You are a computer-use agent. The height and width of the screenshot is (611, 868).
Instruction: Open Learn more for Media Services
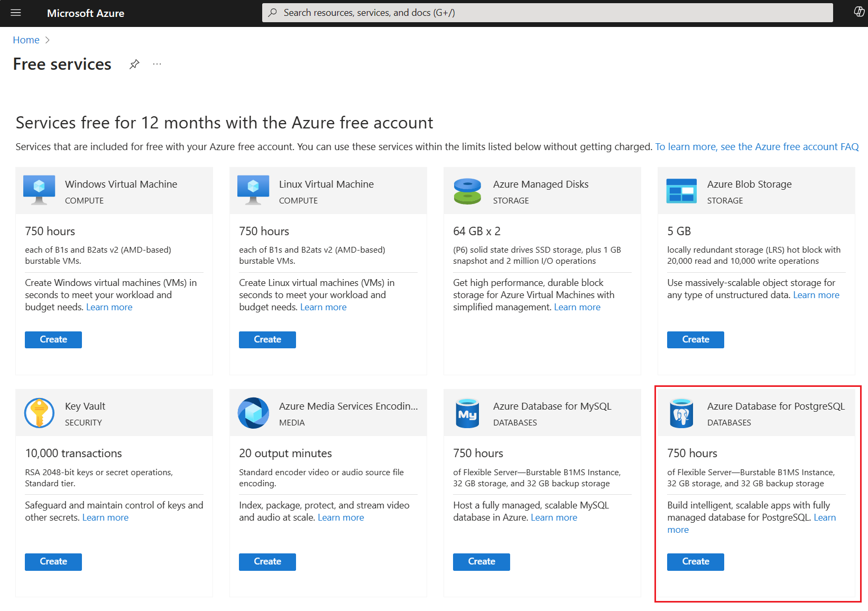tap(341, 517)
